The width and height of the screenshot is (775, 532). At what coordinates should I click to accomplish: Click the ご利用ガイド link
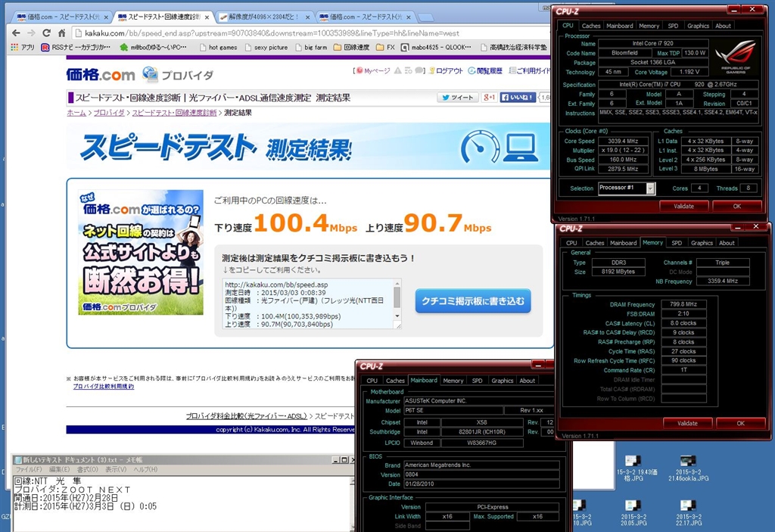pyautogui.click(x=529, y=70)
